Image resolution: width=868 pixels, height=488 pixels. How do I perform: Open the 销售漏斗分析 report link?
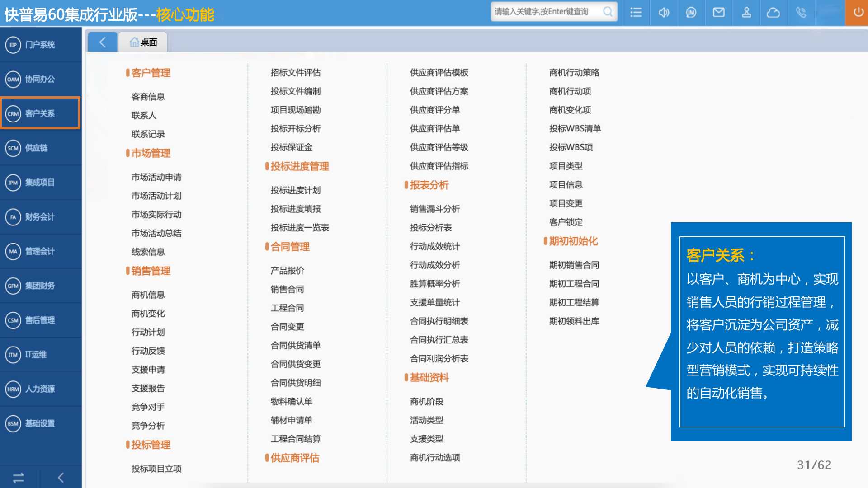[434, 209]
